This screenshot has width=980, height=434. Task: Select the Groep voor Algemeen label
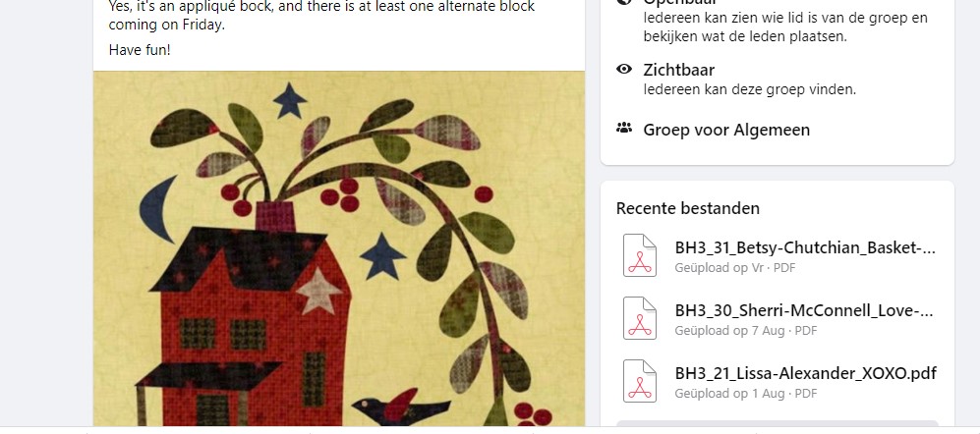(726, 130)
